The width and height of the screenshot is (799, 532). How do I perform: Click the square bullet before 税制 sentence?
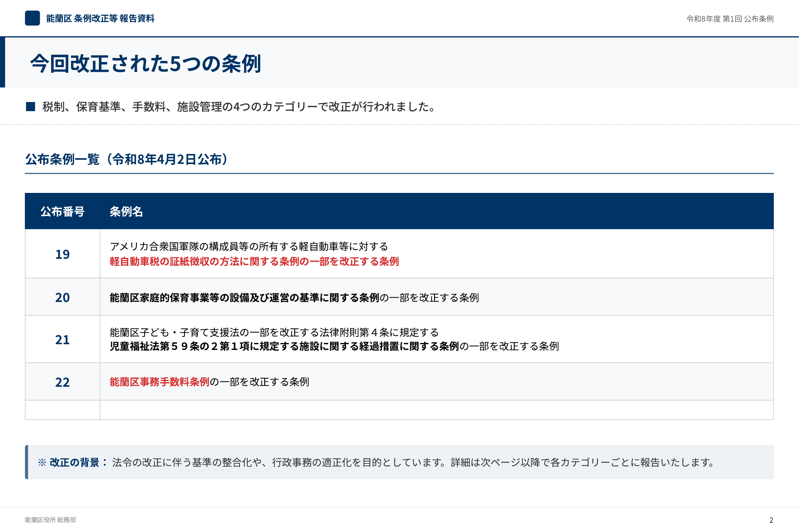(31, 107)
